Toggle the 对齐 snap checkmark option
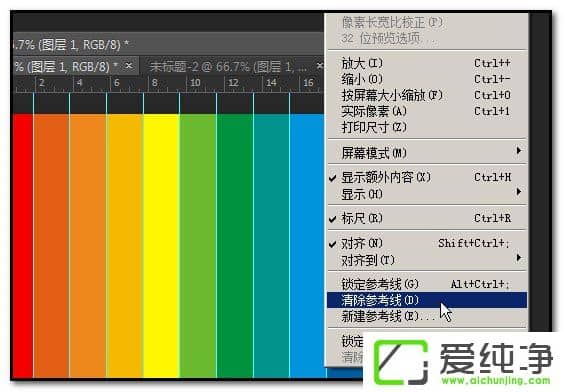 click(x=427, y=243)
